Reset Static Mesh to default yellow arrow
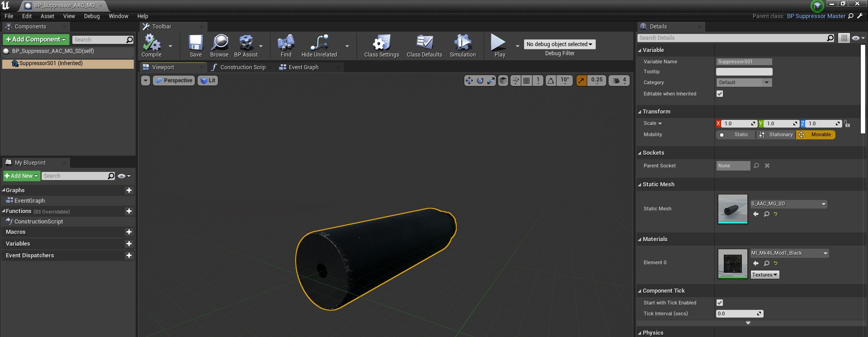Image resolution: width=868 pixels, height=337 pixels. [x=776, y=214]
